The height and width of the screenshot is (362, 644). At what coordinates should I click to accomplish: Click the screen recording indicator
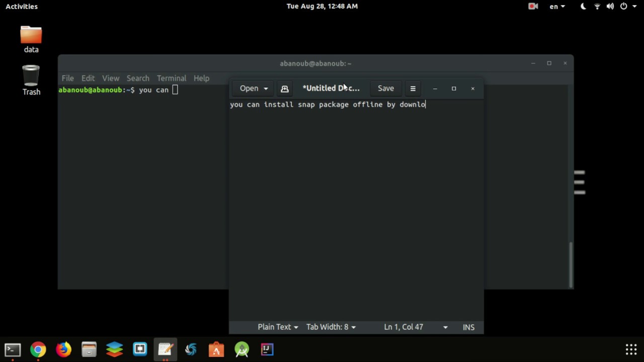[x=533, y=7]
